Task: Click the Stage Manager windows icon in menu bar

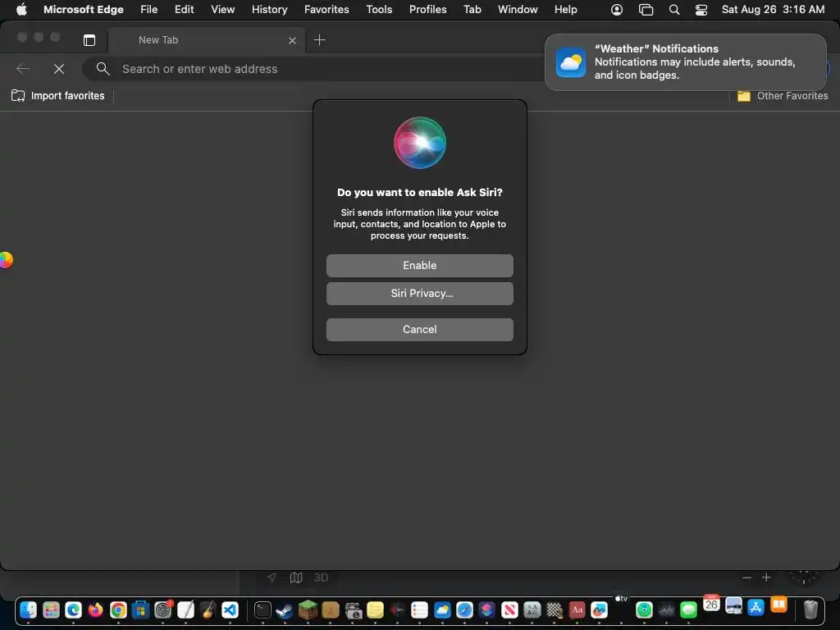Action: pos(646,10)
